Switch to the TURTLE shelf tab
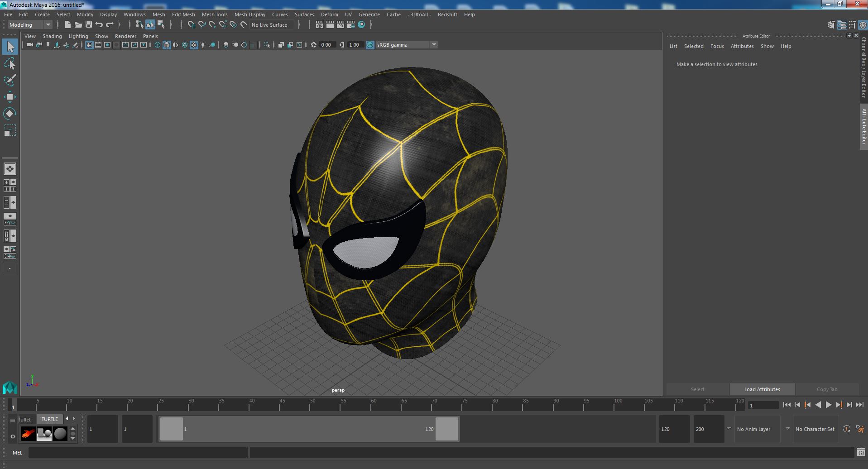This screenshot has height=469, width=868. (50, 419)
